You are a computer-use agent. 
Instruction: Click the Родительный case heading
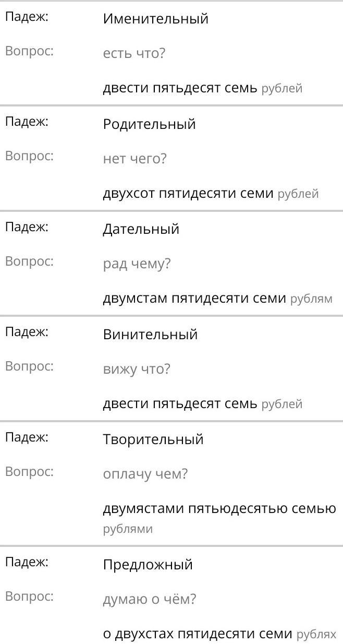(x=150, y=124)
